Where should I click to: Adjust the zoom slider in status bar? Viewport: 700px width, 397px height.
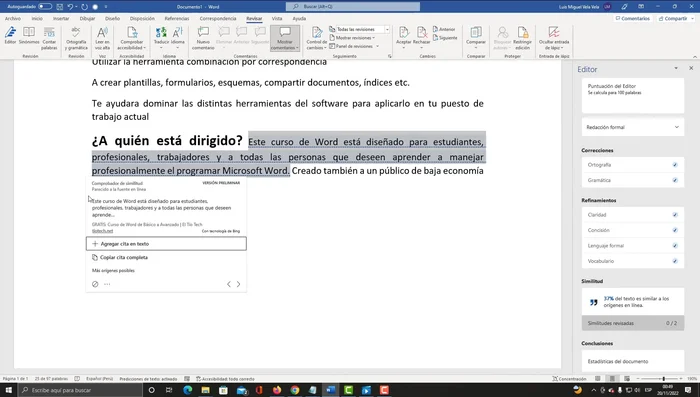click(x=663, y=379)
